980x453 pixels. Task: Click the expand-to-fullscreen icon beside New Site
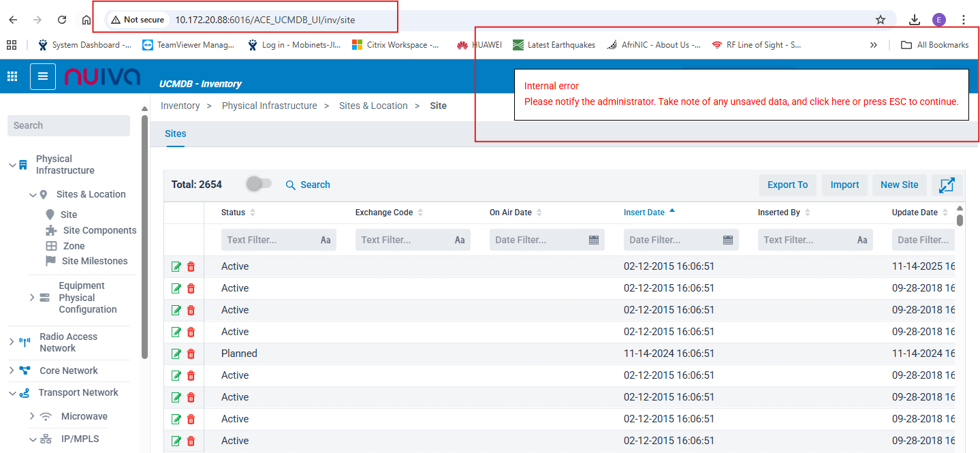click(947, 185)
